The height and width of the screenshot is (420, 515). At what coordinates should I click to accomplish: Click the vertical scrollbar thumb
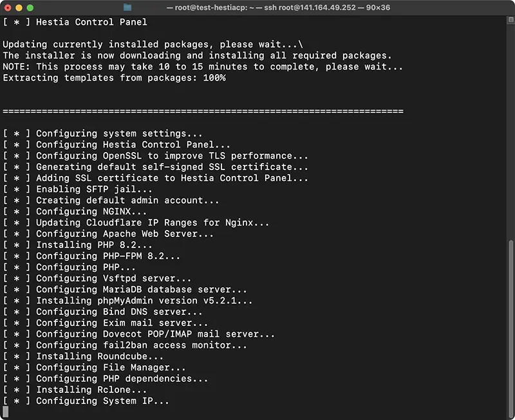510,329
